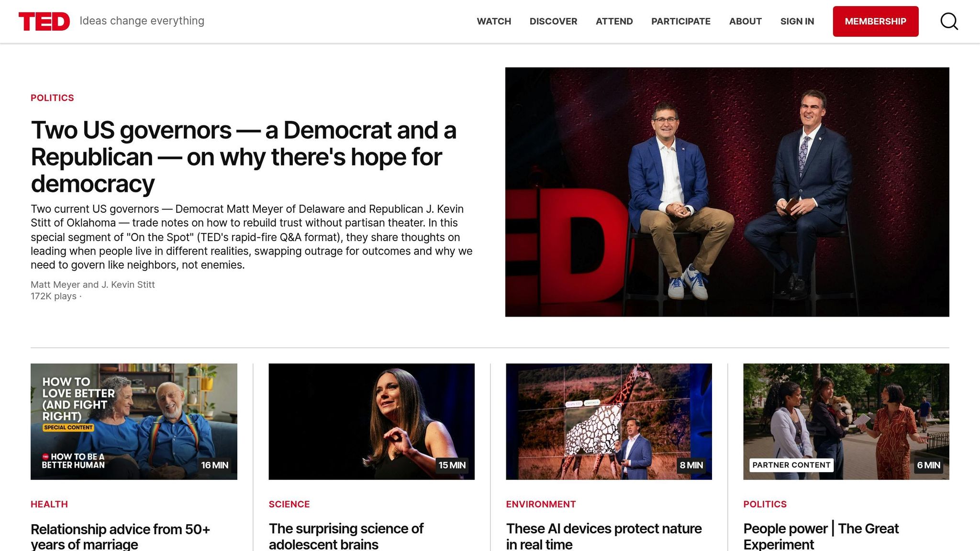
Task: Open the two governors featured image
Action: (x=727, y=192)
